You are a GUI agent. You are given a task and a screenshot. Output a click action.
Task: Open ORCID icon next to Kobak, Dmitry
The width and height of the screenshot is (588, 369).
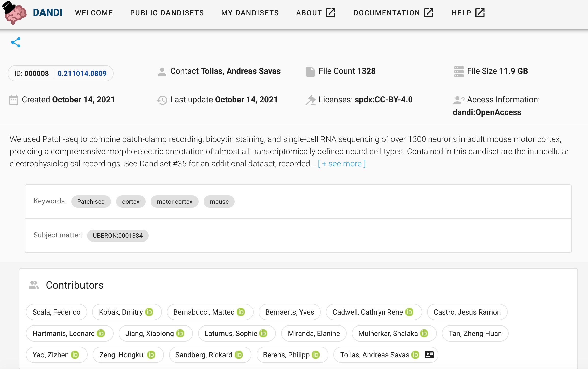point(149,312)
